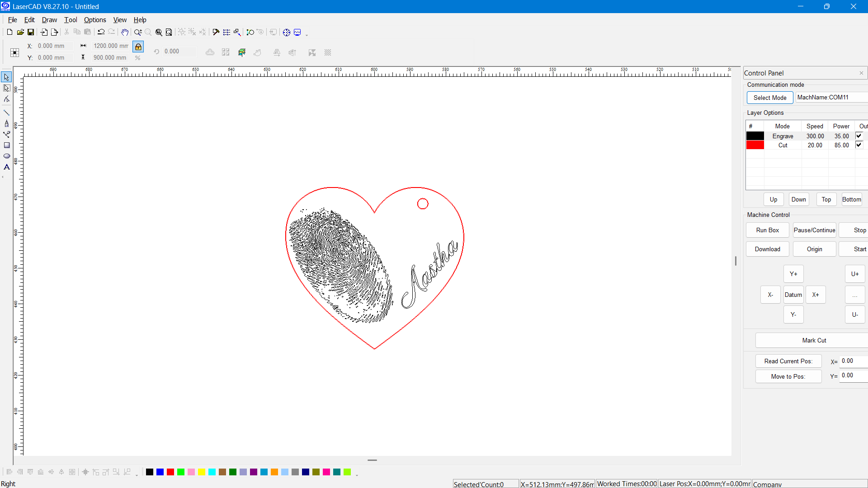Pick the yellow swatch in bottom palette
Viewport: 868px width, 488px height.
click(202, 472)
